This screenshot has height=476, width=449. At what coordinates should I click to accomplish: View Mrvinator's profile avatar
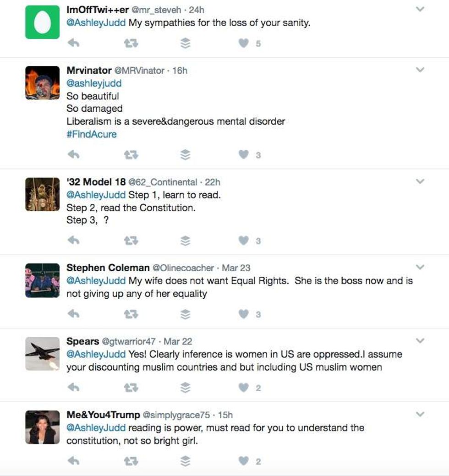point(42,83)
